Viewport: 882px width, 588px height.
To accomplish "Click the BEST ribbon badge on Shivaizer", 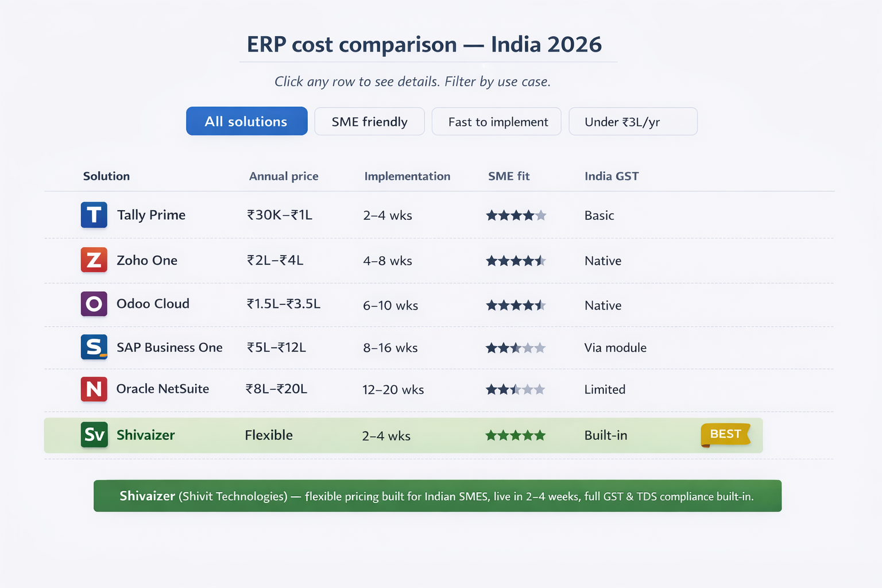I will click(725, 435).
